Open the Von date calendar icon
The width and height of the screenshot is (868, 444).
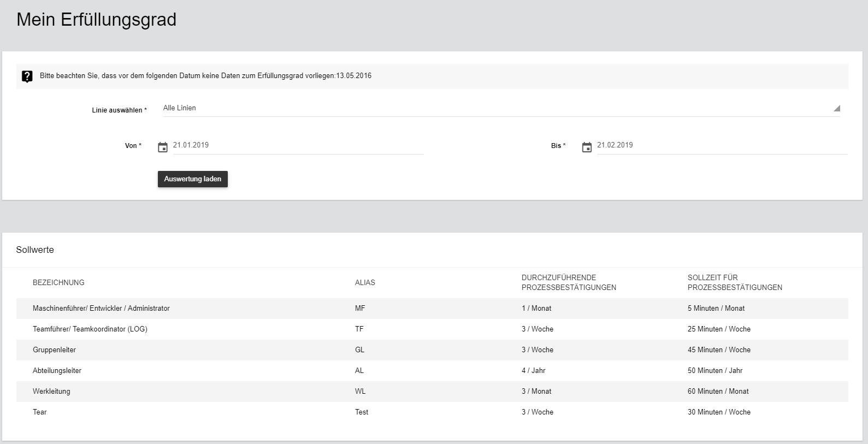(x=163, y=147)
